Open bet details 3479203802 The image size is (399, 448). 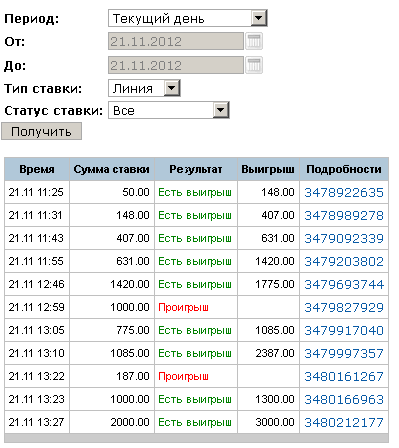coord(344,262)
